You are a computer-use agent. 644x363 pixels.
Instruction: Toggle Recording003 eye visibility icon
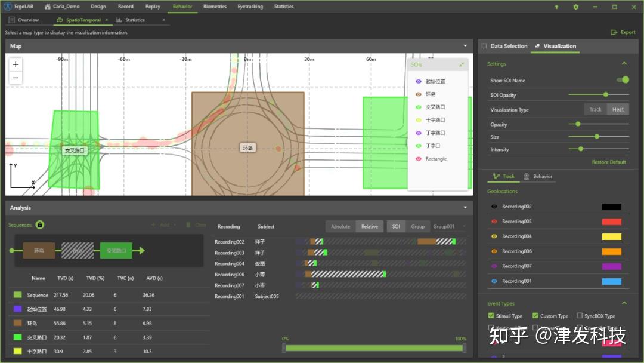click(x=494, y=221)
